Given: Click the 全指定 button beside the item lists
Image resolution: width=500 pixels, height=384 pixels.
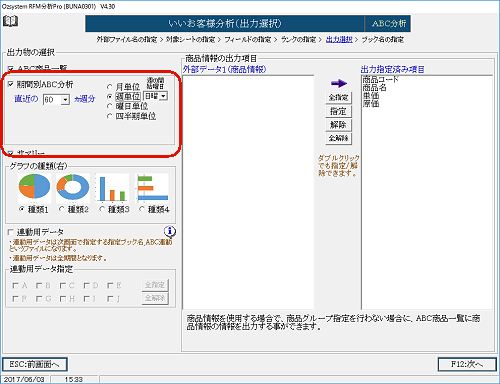Looking at the screenshot, I should pyautogui.click(x=338, y=97).
